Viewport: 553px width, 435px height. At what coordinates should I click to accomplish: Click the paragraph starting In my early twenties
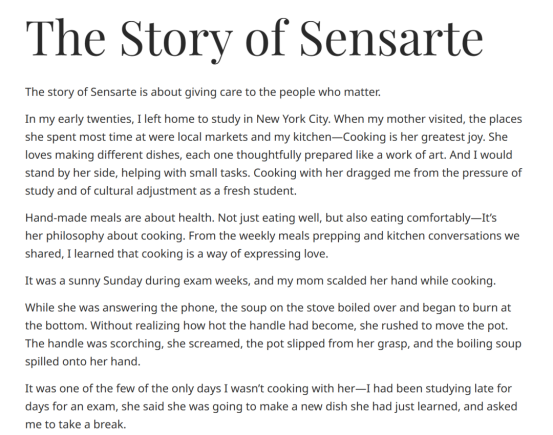tap(273, 155)
